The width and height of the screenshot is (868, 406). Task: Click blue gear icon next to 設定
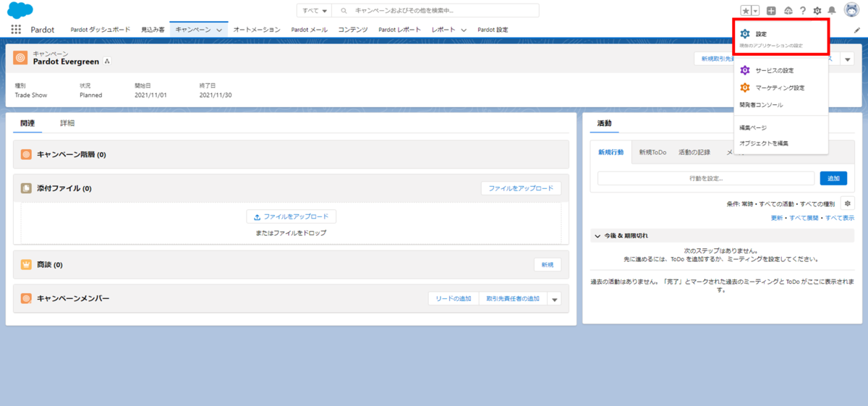pos(745,34)
